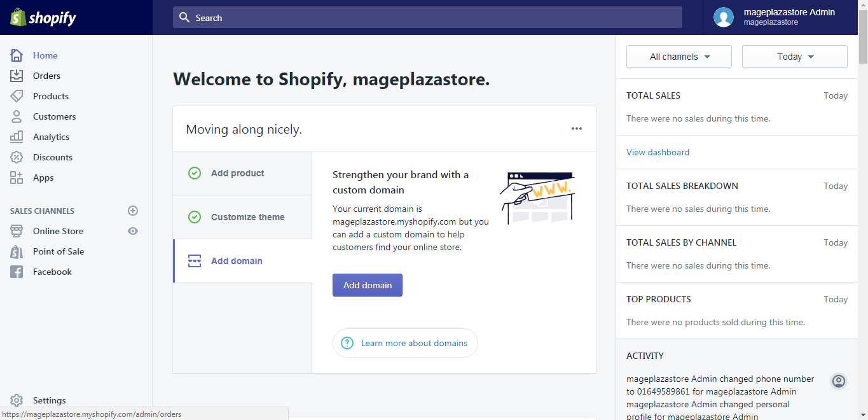868x420 pixels.
Task: Open the View dashboard link
Action: (658, 152)
